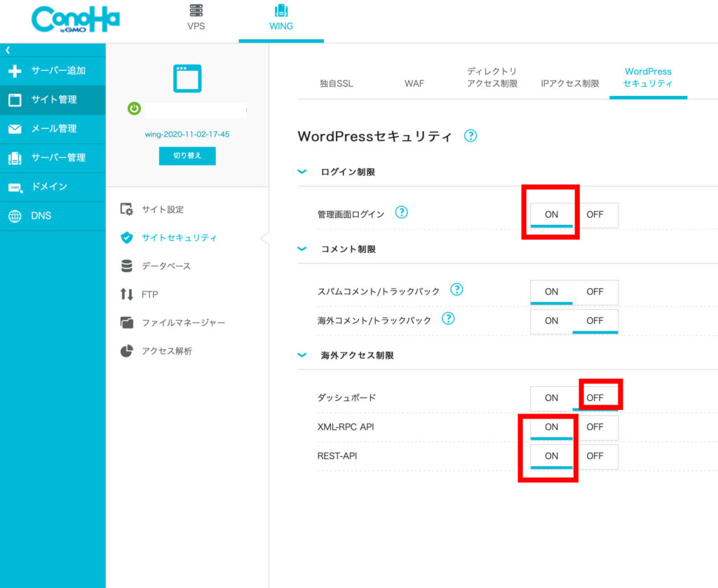Open サイト管理 in the sidebar
The image size is (718, 588).
pyautogui.click(x=53, y=100)
